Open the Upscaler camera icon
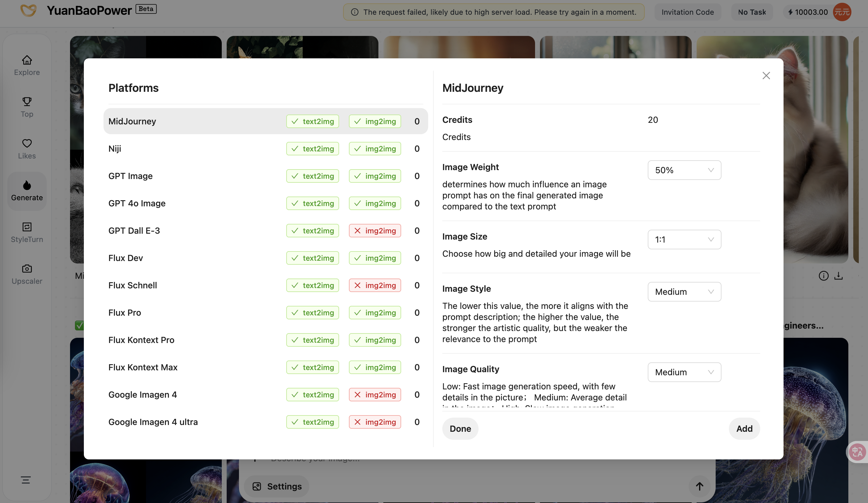 (27, 268)
